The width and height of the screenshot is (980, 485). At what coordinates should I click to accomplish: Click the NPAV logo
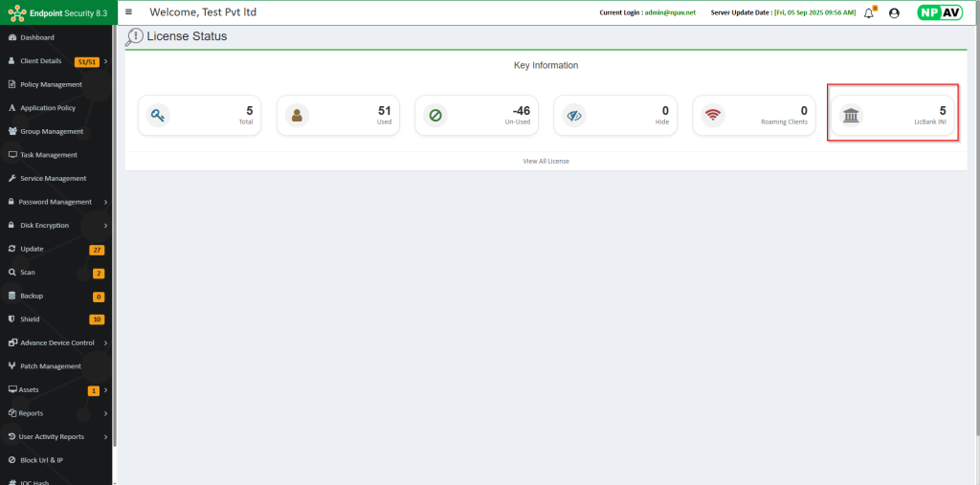pyautogui.click(x=939, y=12)
